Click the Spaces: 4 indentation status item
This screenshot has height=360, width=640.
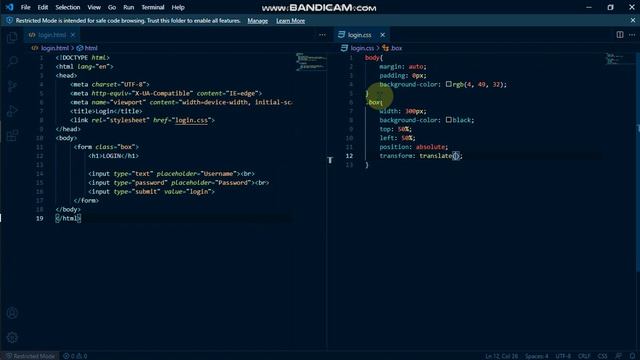coord(537,356)
